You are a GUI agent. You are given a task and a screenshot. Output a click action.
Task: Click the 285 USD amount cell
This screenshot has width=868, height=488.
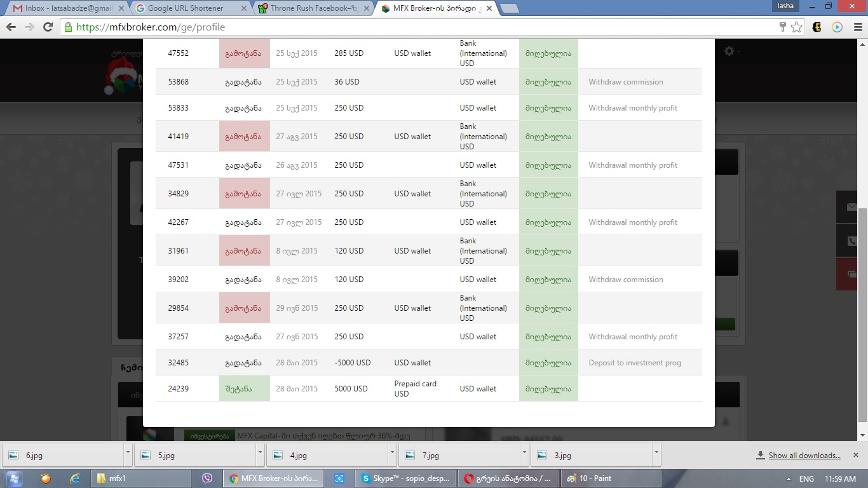[349, 53]
